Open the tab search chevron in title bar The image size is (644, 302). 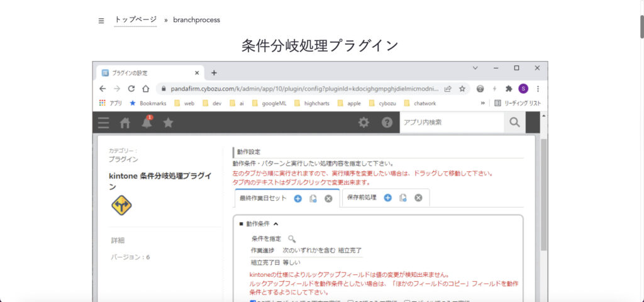[x=475, y=68]
